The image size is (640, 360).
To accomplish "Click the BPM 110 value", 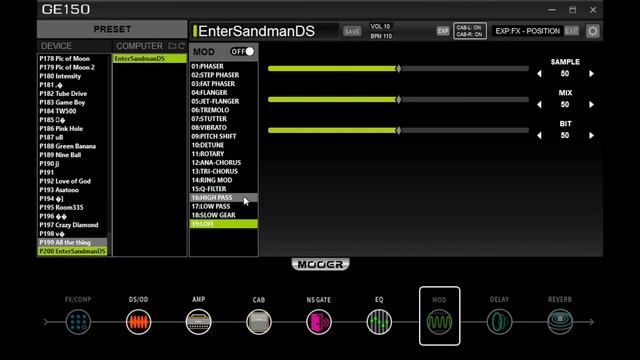I will tap(381, 36).
